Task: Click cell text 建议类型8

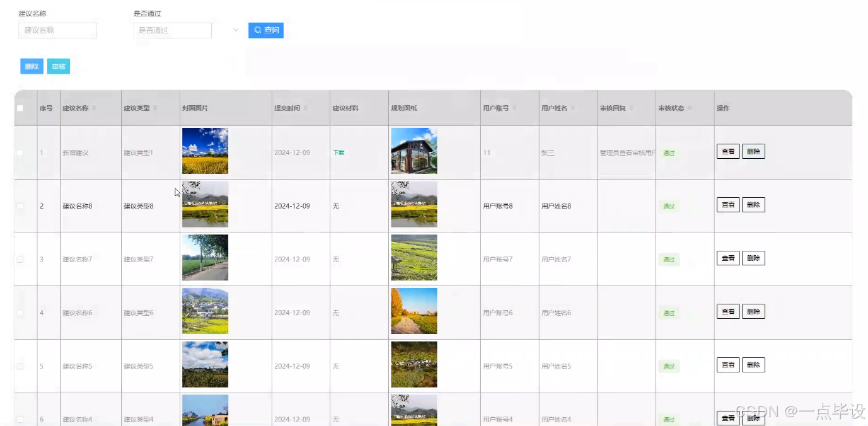Action: [138, 206]
